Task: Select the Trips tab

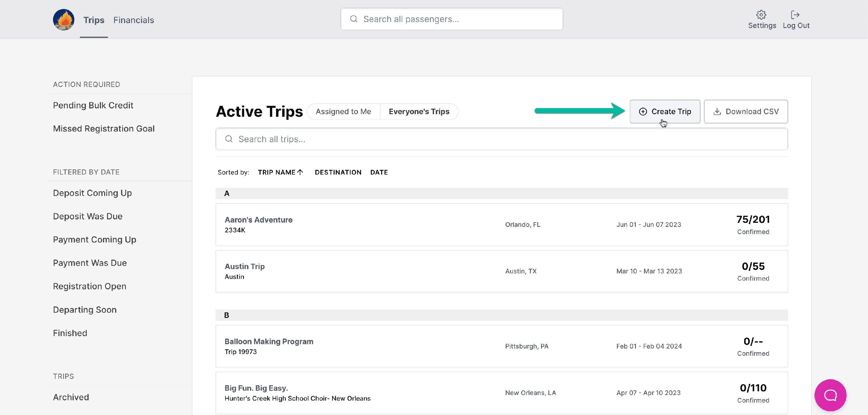Action: tap(94, 20)
